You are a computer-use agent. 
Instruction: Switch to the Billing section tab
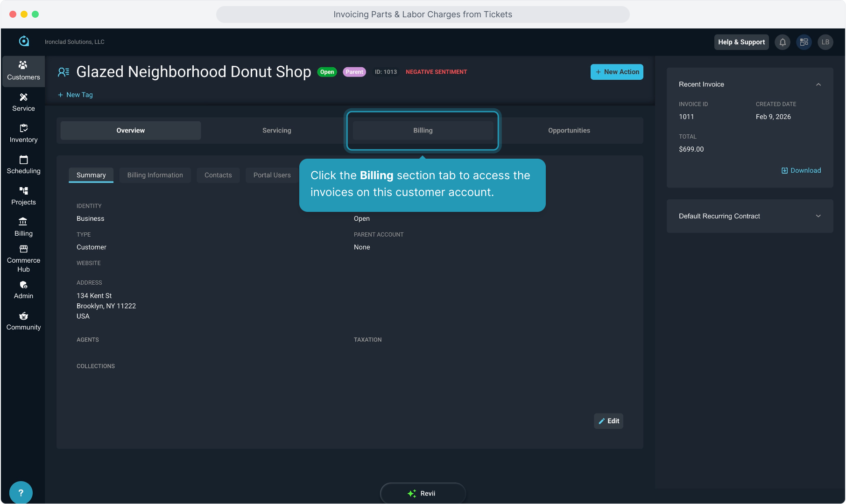[423, 131]
